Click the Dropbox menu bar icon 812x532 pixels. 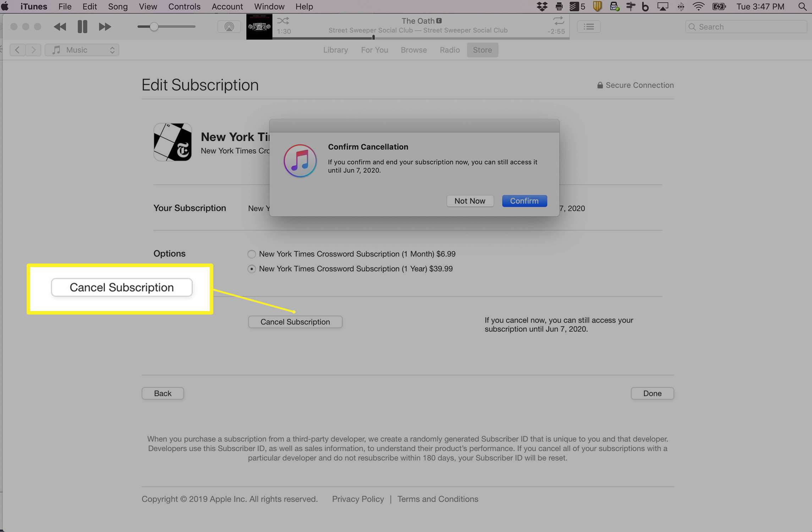coord(542,6)
